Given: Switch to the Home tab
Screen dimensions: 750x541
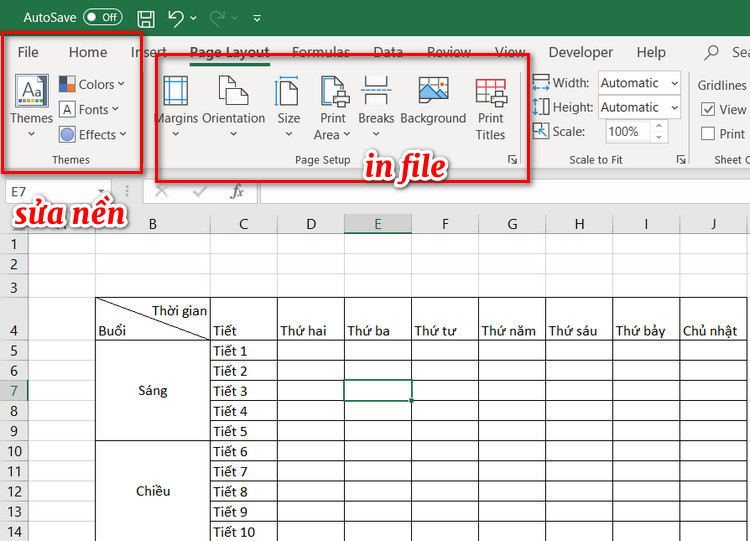Looking at the screenshot, I should click(x=88, y=52).
